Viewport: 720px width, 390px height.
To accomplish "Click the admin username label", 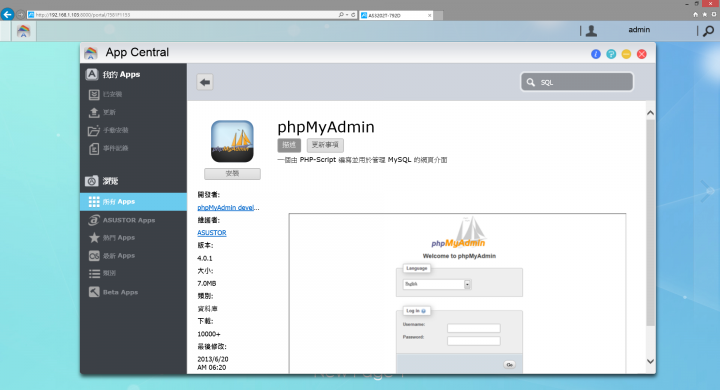I will (x=639, y=30).
